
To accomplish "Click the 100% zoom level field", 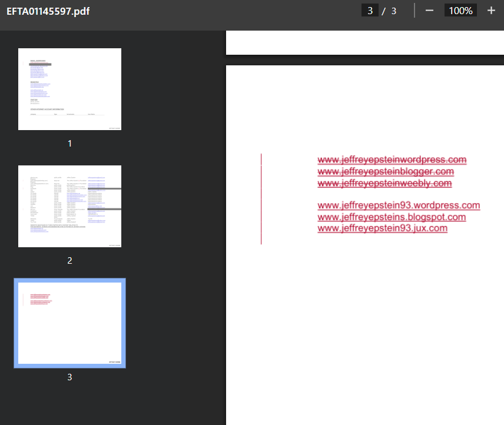I will click(x=460, y=11).
